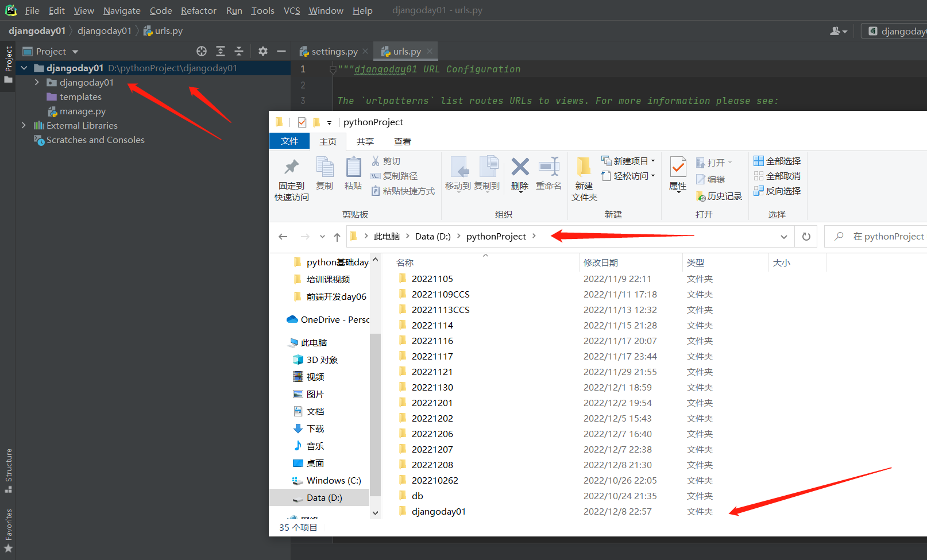Click Collapse All icon in Project panel
The height and width of the screenshot is (560, 927).
pyautogui.click(x=239, y=51)
